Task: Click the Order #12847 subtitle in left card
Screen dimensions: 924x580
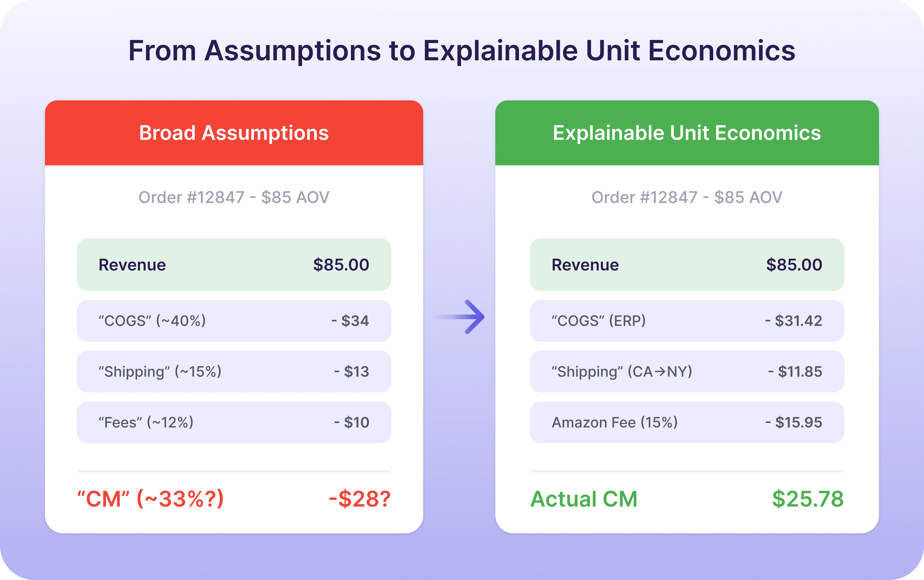Action: (234, 197)
